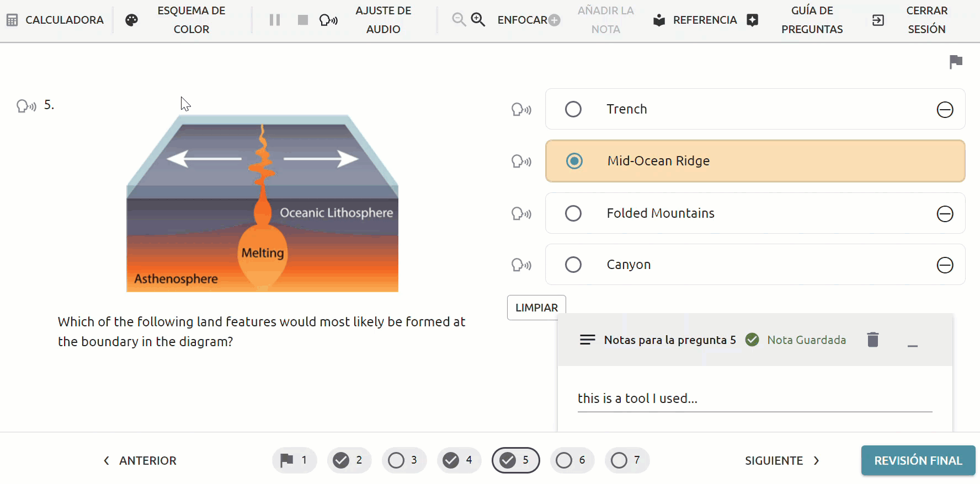The width and height of the screenshot is (980, 484).
Task: Go to Anterior question
Action: [140, 460]
